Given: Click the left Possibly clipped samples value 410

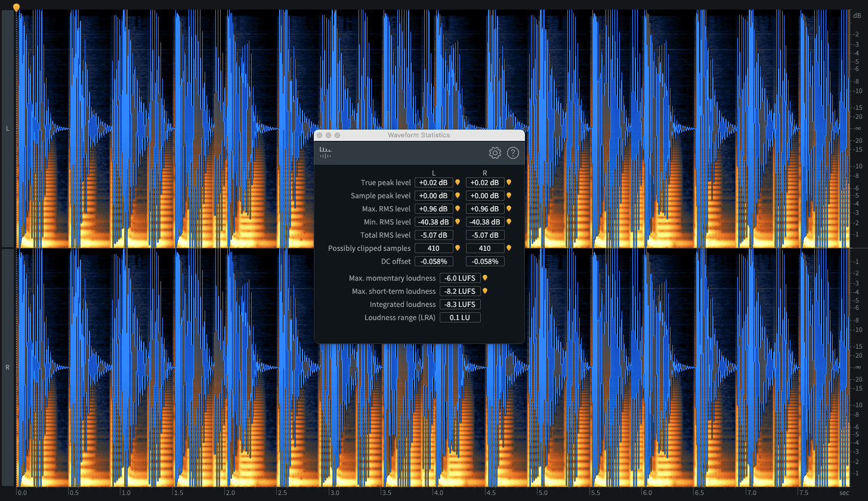Looking at the screenshot, I should [x=434, y=248].
